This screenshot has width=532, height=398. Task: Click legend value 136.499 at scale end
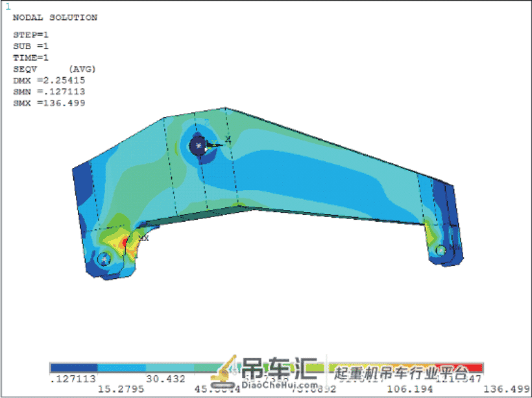[506, 389]
